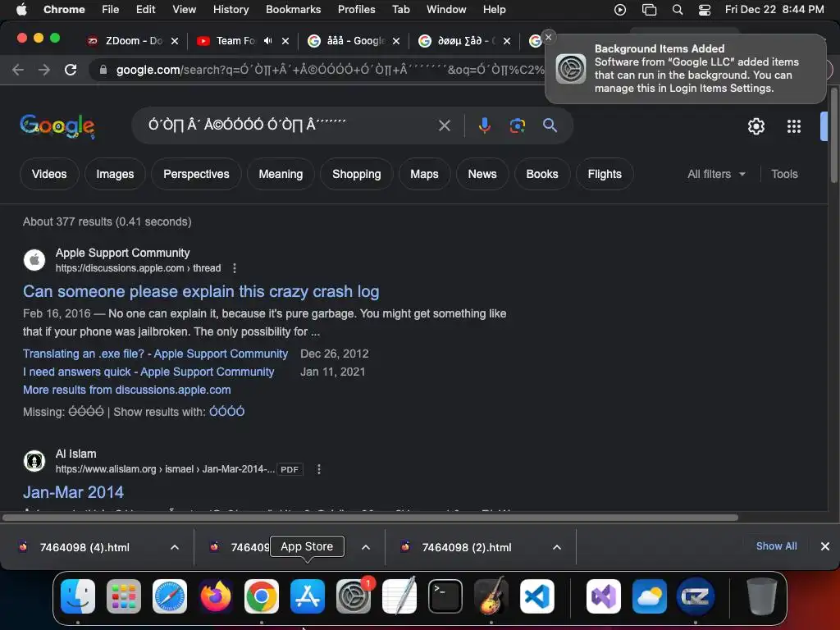Open Visual Studio purple icon in Dock
This screenshot has height=630, width=840.
point(604,596)
